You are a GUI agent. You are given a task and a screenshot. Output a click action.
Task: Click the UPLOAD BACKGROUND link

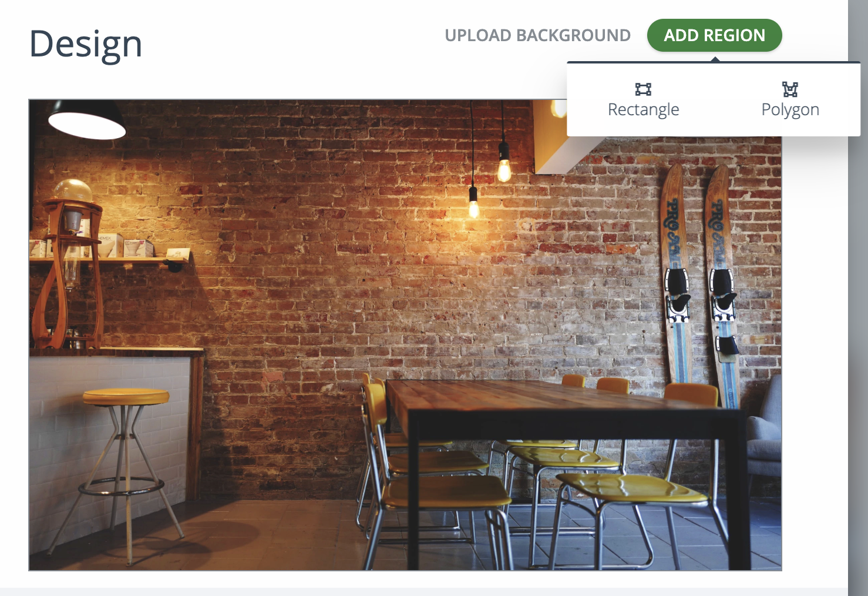[x=537, y=35]
